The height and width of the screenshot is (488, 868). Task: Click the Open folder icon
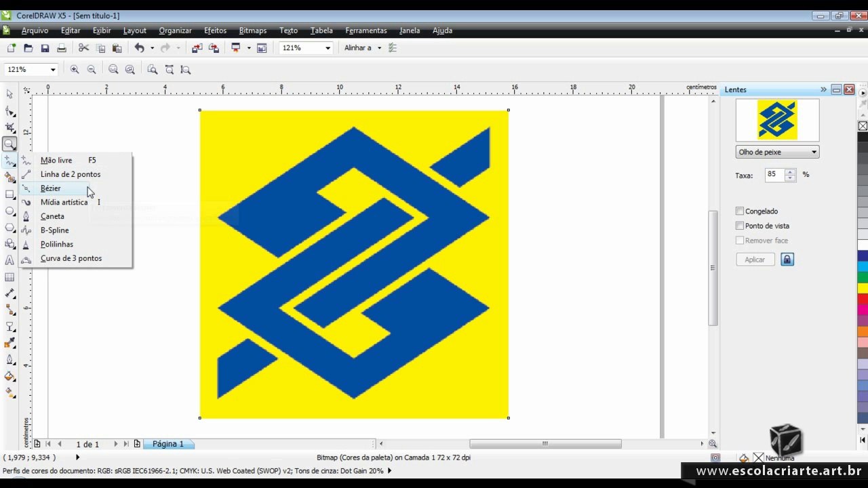point(28,48)
